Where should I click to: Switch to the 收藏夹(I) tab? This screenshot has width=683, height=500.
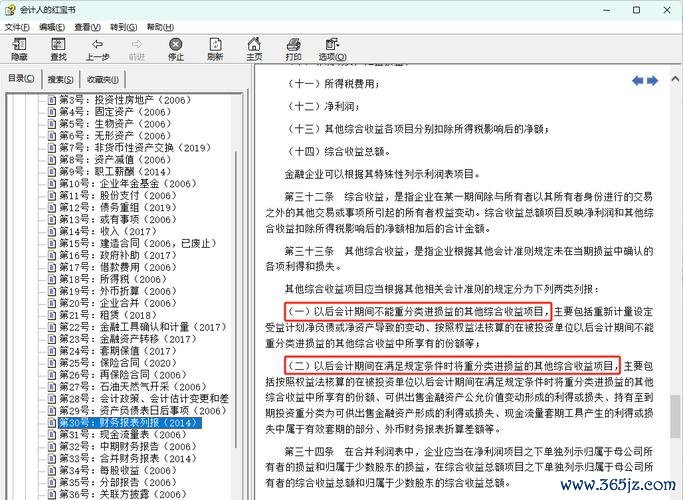[x=103, y=79]
